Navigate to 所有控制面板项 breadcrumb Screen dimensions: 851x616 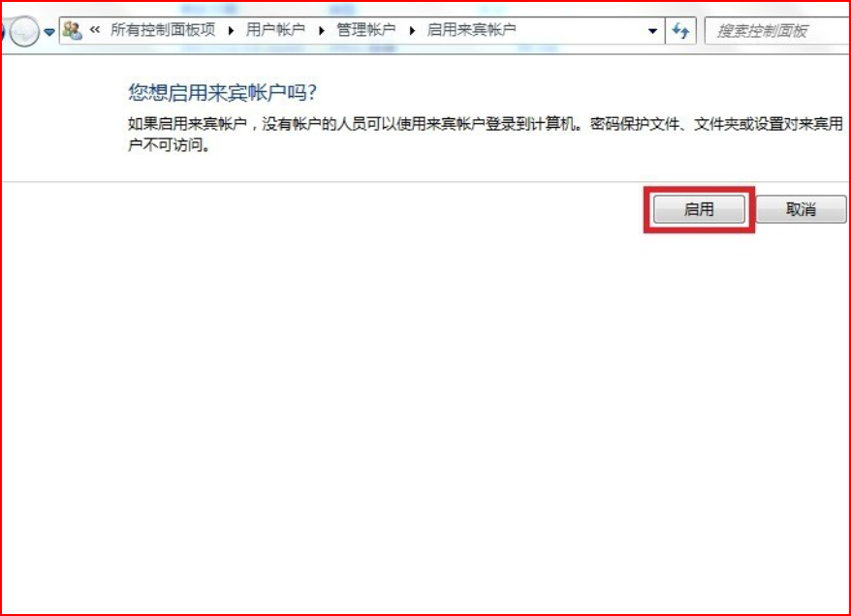pyautogui.click(x=163, y=30)
